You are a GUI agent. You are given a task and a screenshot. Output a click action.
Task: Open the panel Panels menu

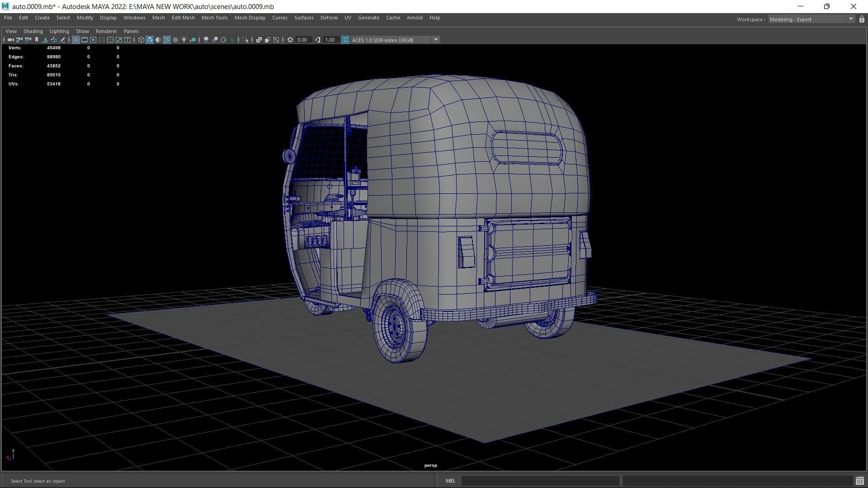click(x=131, y=31)
